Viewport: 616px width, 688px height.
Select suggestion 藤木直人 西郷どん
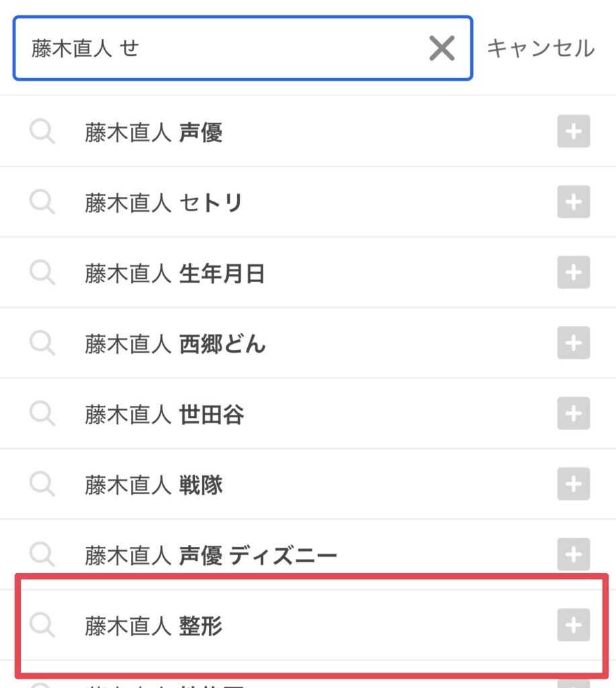tap(308, 343)
